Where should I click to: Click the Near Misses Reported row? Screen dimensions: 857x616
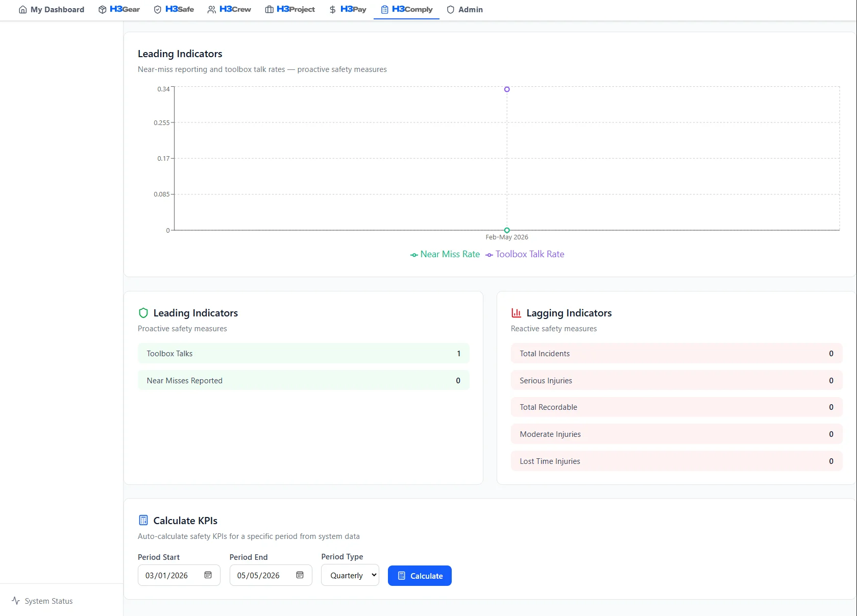304,380
